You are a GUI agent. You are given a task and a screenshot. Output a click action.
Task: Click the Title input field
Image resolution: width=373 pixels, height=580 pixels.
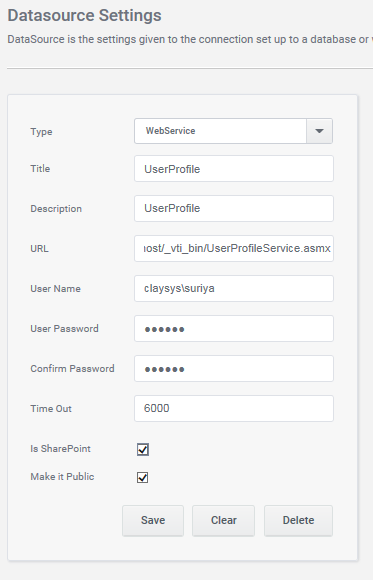[x=234, y=169]
